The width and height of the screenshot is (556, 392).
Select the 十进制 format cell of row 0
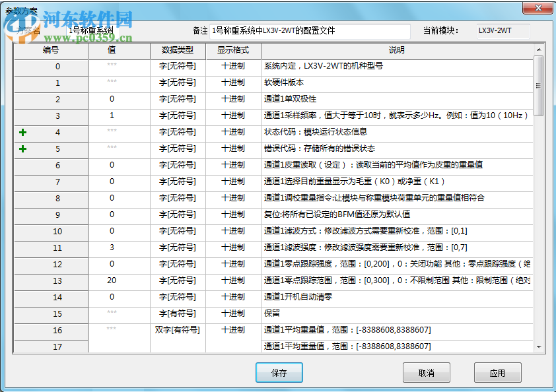(232, 67)
